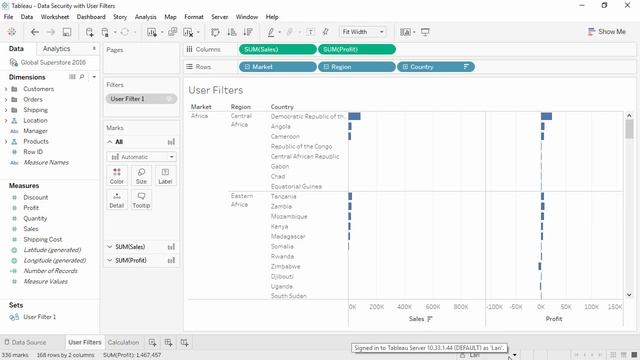Click the clear sheet icon
The width and height of the screenshot is (640, 360).
point(188,32)
